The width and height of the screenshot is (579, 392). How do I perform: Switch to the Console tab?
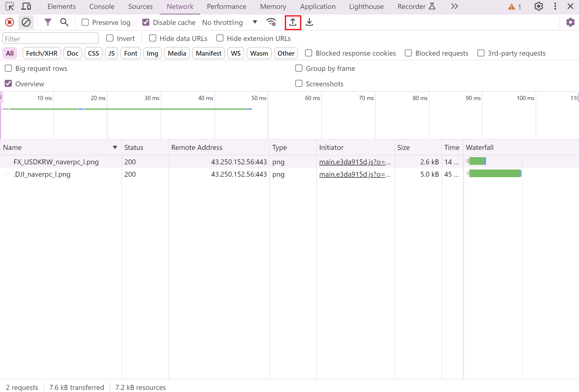[102, 6]
